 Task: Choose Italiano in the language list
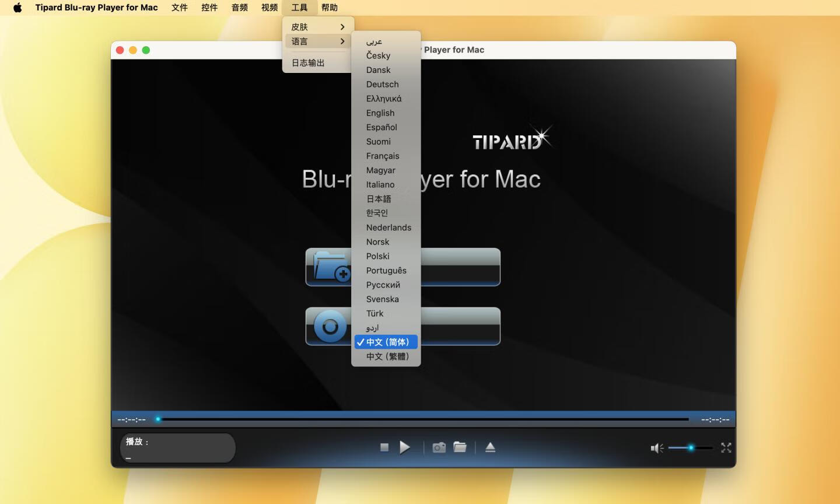click(x=386, y=184)
